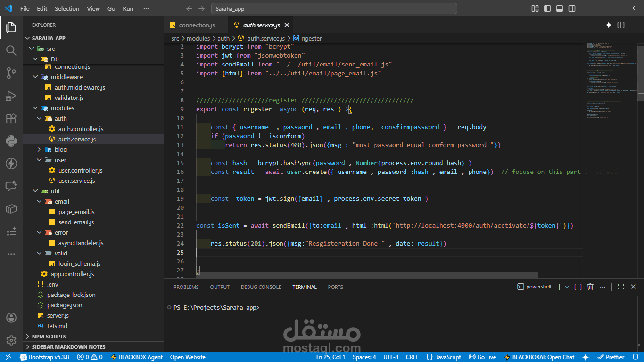Open editor more actions ellipsis

click(633, 25)
